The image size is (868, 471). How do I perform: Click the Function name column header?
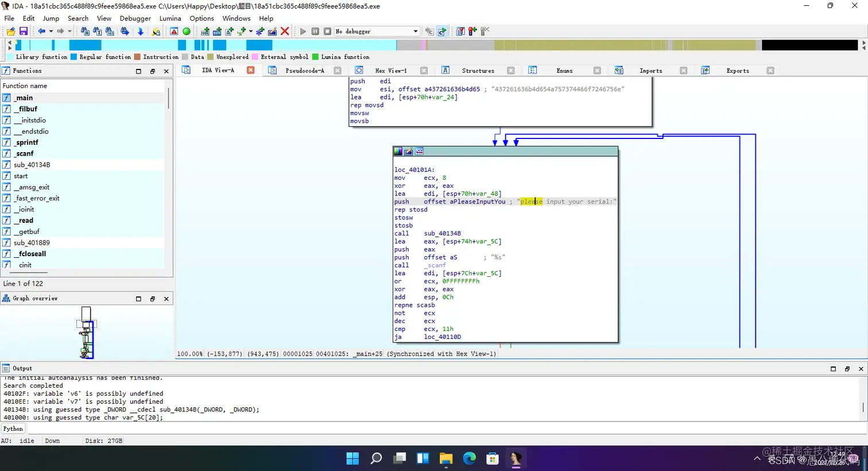tap(83, 86)
